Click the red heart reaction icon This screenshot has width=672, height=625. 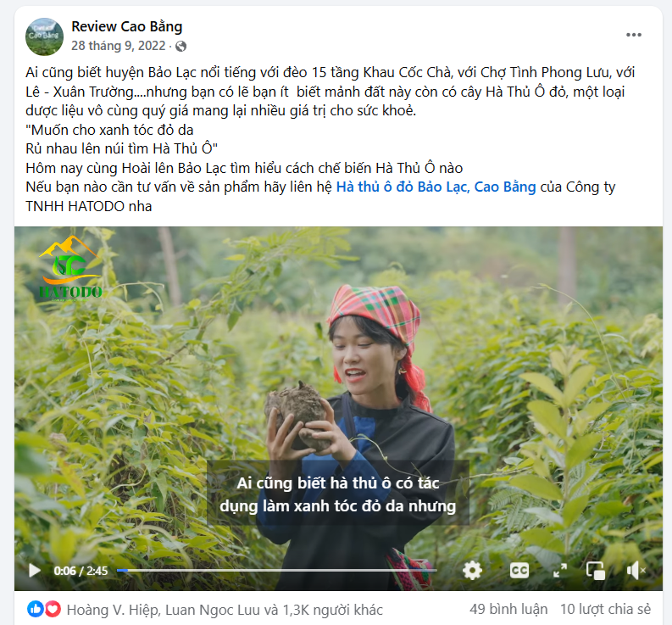(x=53, y=609)
